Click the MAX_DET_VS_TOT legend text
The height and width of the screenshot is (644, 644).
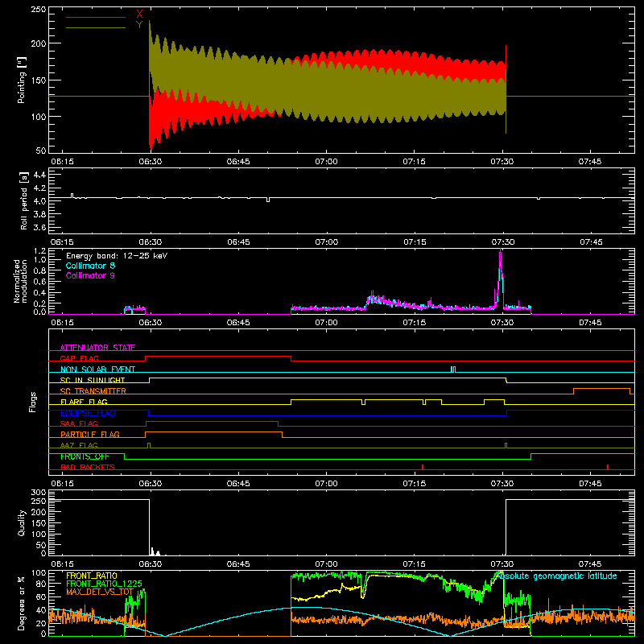[x=100, y=592]
